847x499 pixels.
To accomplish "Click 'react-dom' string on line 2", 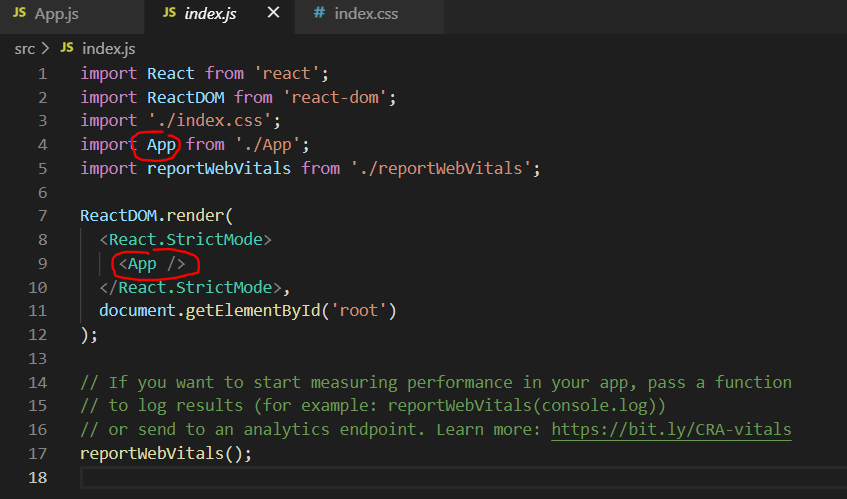I will [335, 97].
